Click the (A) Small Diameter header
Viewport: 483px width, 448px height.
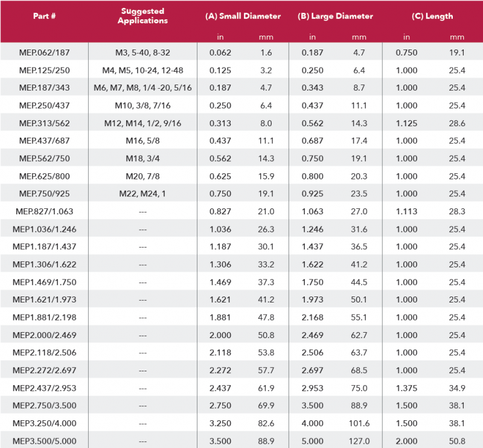243,16
